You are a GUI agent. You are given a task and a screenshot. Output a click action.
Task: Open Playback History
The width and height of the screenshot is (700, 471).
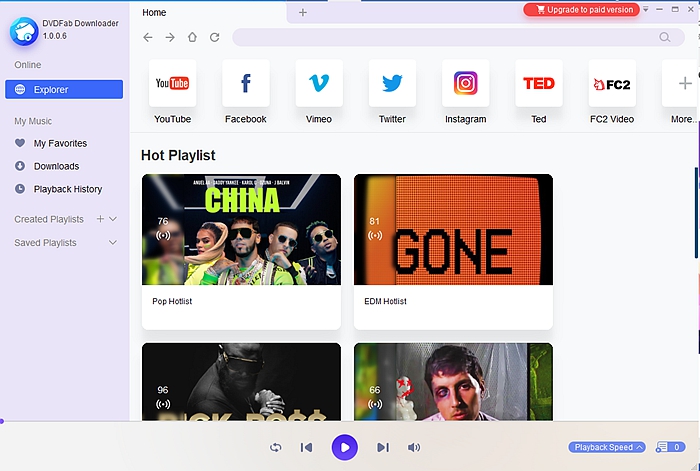pyautogui.click(x=68, y=189)
